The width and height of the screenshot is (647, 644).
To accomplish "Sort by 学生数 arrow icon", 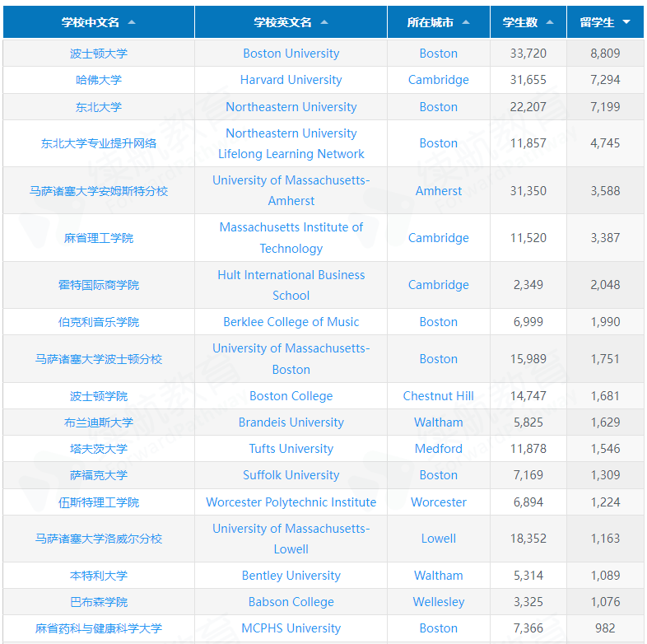I will tap(550, 22).
